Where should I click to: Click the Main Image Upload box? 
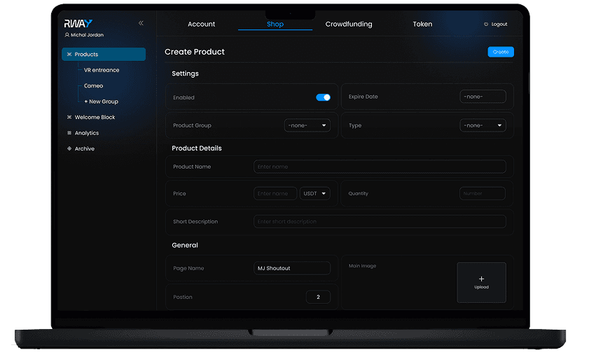tap(481, 282)
